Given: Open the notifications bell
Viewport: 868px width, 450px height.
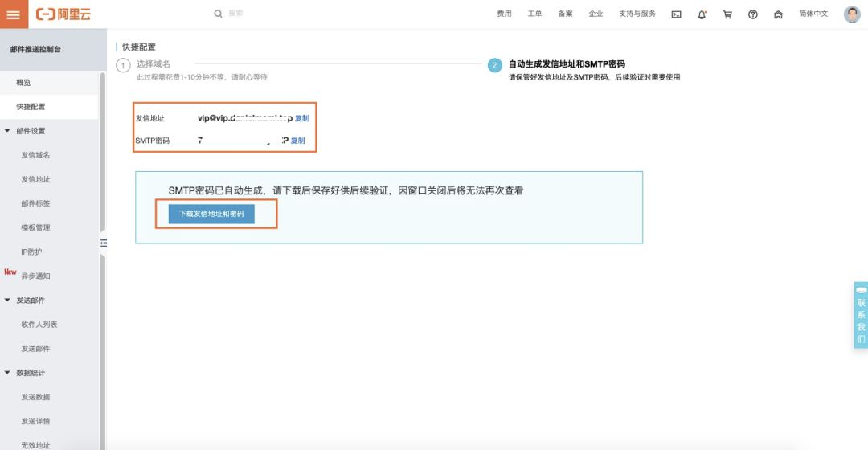Looking at the screenshot, I should (702, 14).
